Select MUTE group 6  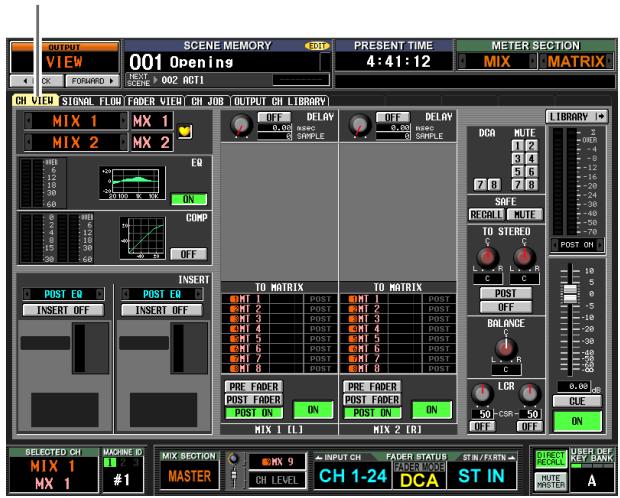[531, 171]
